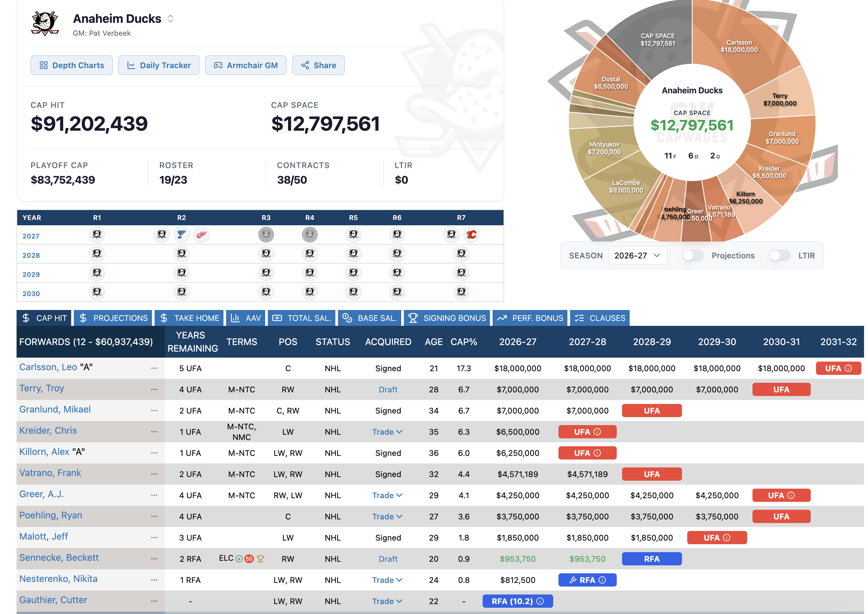Click Troy Terry's Draft acquired link

[x=388, y=389]
